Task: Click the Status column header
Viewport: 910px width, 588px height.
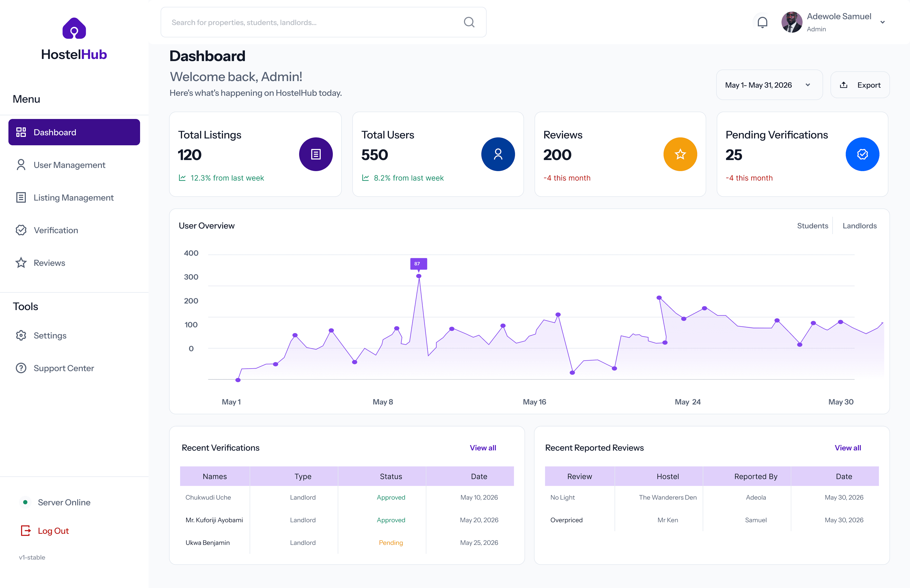Action: click(391, 476)
